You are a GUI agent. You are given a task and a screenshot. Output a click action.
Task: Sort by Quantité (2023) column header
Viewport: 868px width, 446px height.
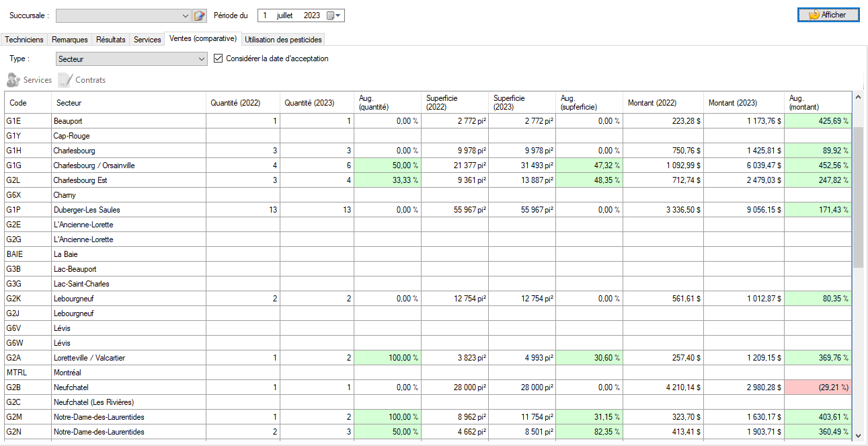click(317, 103)
